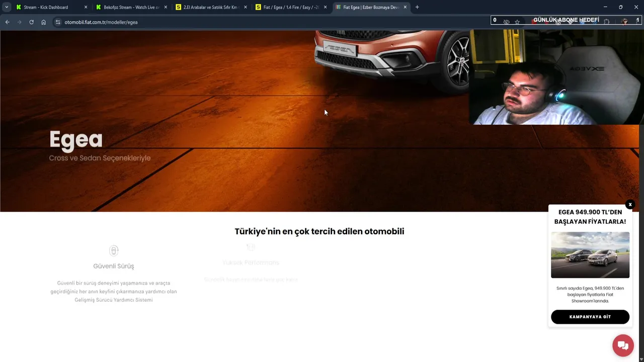Close the Egea campaign popup

tap(630, 205)
